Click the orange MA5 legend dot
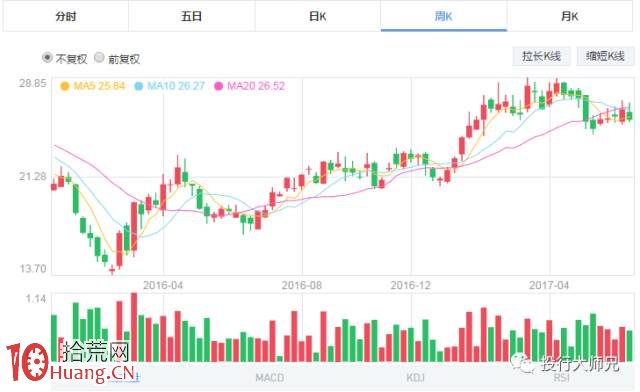The height and width of the screenshot is (392, 640). [64, 86]
